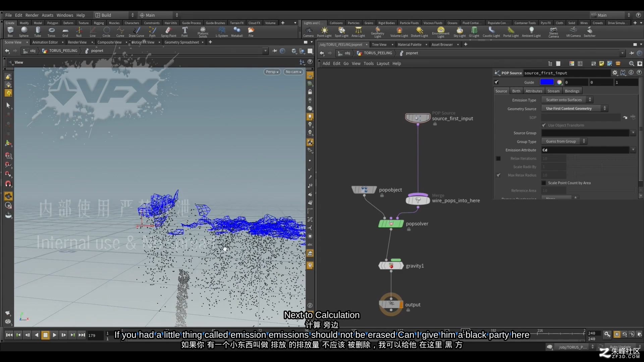Screen dimensions: 644x362
Task: Add a Sky Light from shelf
Action: [460, 32]
